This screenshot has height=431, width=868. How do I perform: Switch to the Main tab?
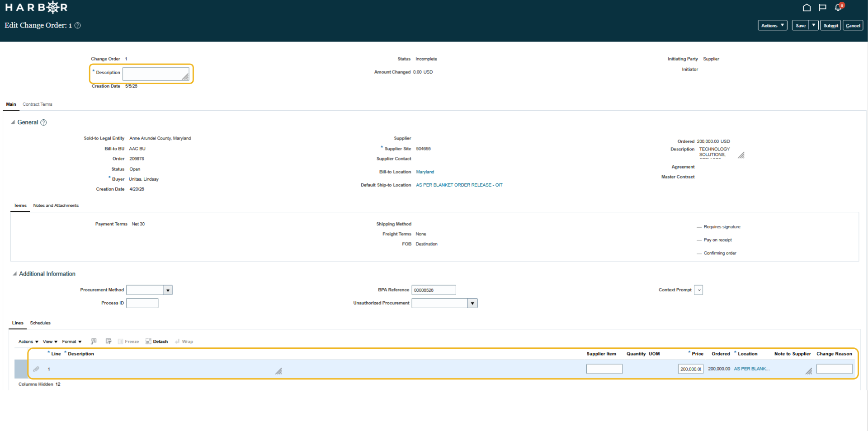tap(11, 104)
